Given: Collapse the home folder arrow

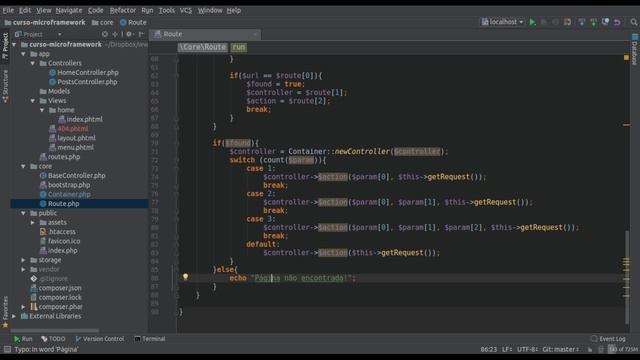Looking at the screenshot, I should [x=42, y=110].
